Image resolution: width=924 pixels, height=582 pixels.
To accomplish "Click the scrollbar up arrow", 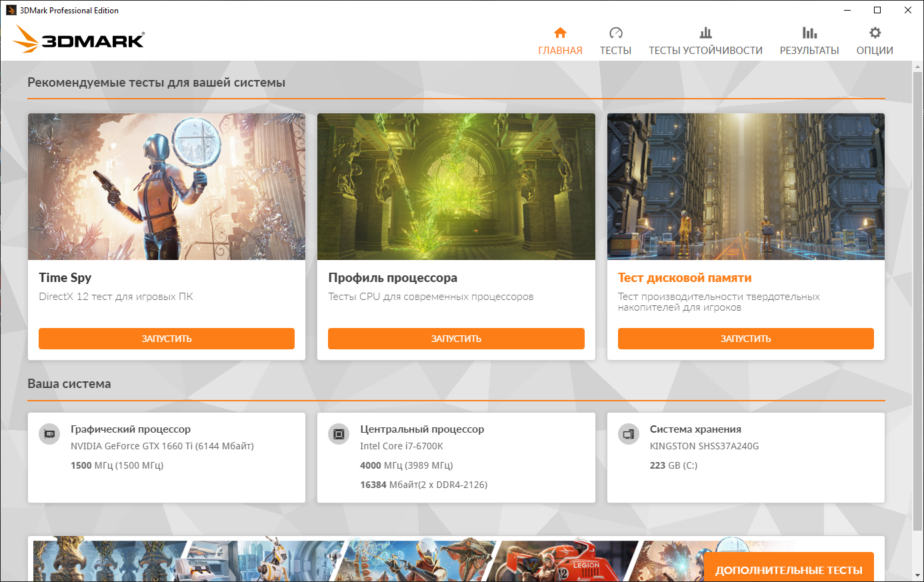I will coord(917,67).
